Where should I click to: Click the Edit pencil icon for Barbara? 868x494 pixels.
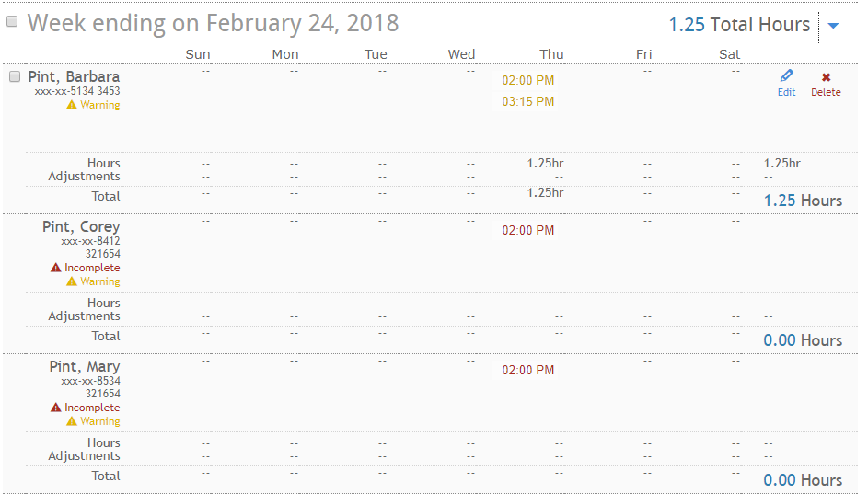point(786,77)
